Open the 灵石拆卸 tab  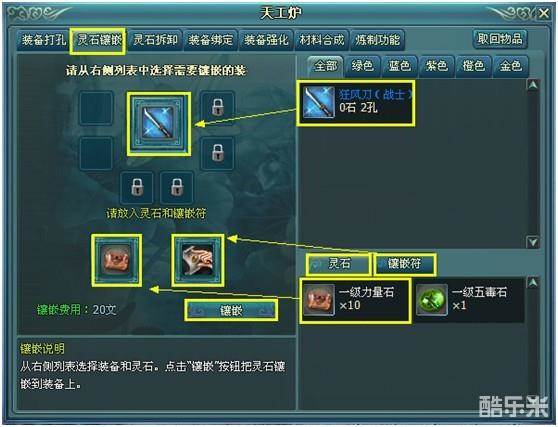pyautogui.click(x=155, y=39)
